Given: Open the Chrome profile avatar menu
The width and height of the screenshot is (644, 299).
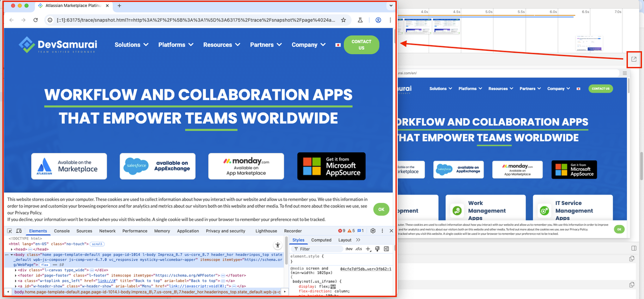Looking at the screenshot, I should coord(378,20).
